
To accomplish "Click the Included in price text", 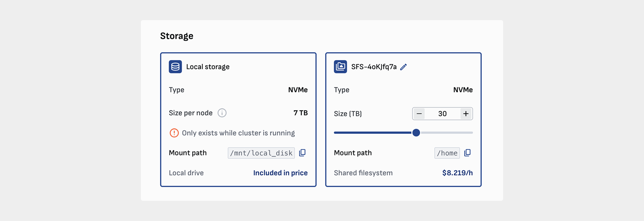I will (x=280, y=173).
